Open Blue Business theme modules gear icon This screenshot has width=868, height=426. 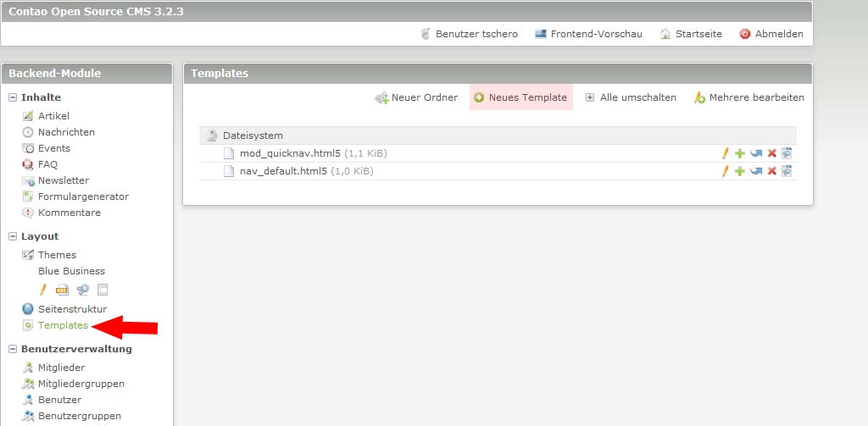[x=83, y=290]
